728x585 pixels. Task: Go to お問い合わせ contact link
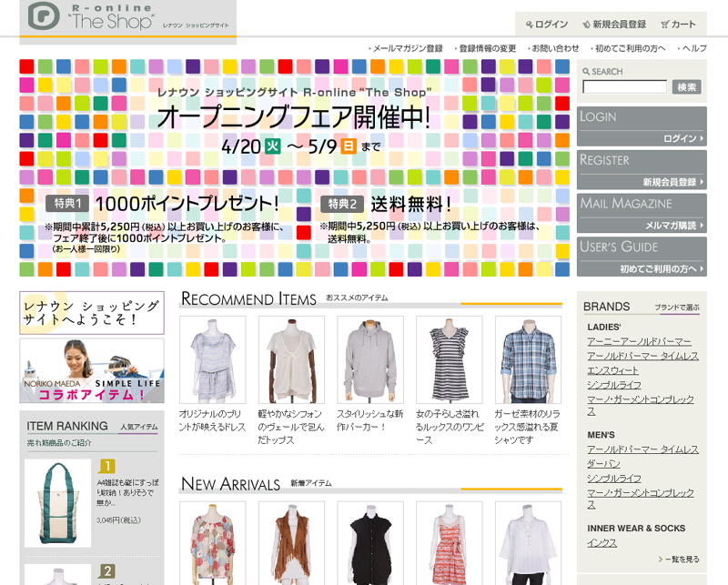[x=555, y=48]
